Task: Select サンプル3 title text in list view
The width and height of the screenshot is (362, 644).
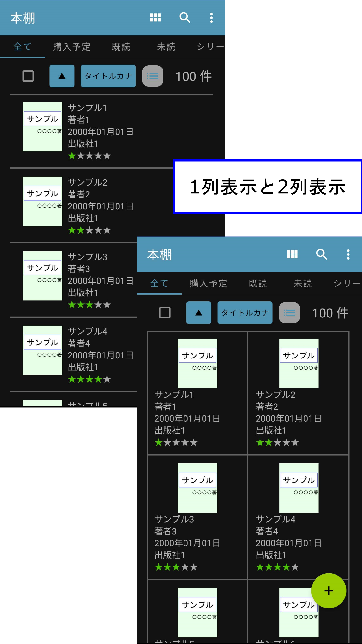Action: [87, 257]
